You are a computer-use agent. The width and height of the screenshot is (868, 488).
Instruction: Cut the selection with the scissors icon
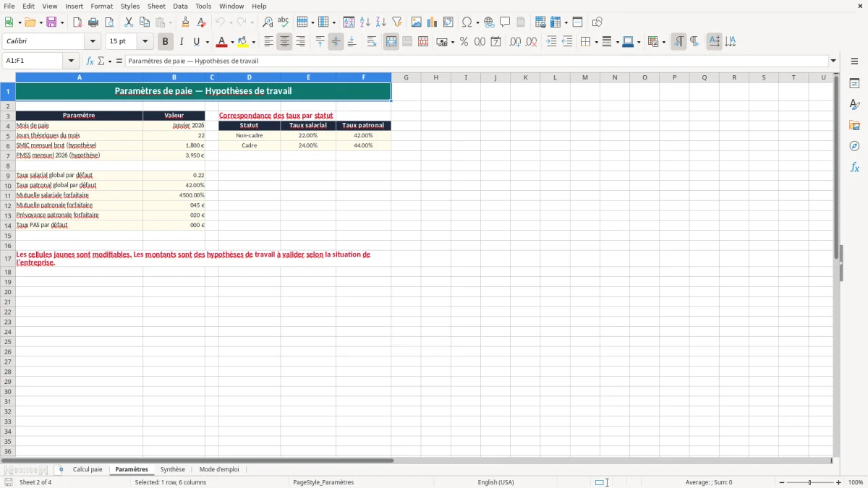coord(129,22)
